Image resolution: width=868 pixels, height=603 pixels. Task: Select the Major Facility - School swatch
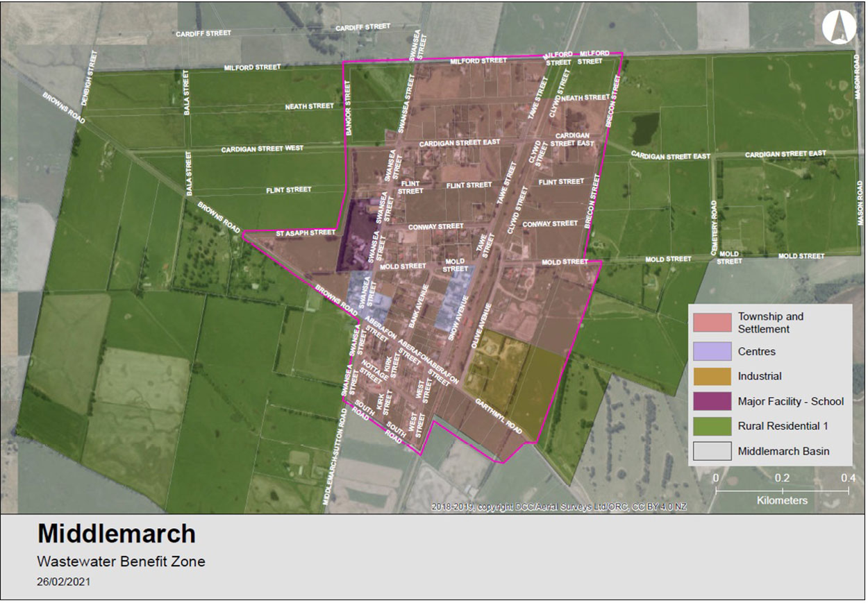712,401
